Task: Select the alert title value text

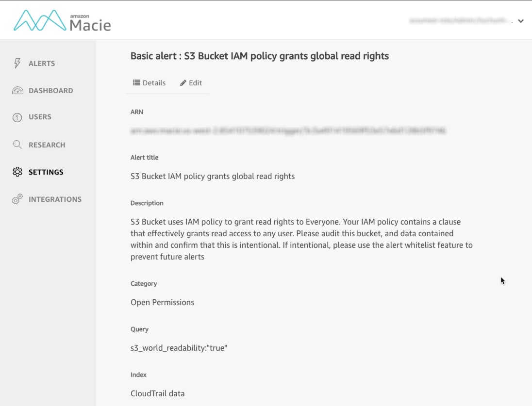Action: [213, 177]
